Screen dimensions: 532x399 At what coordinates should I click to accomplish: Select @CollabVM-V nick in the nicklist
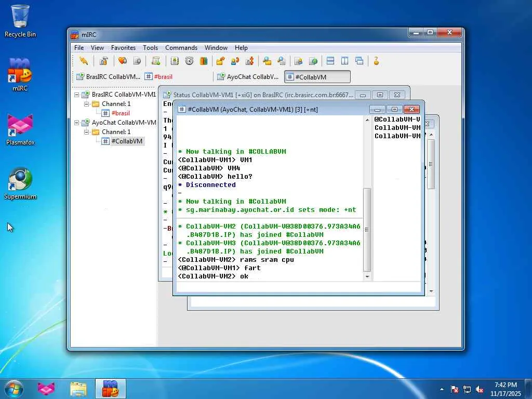(397, 119)
